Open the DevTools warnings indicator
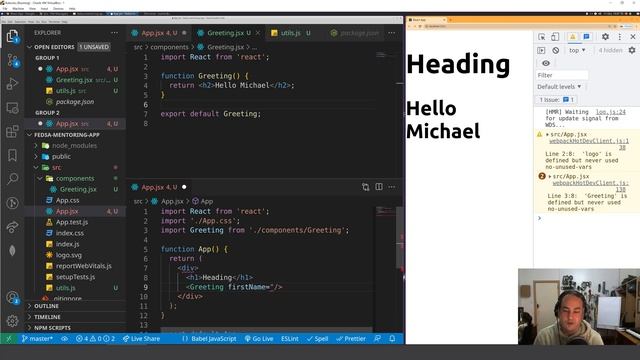 [573, 37]
